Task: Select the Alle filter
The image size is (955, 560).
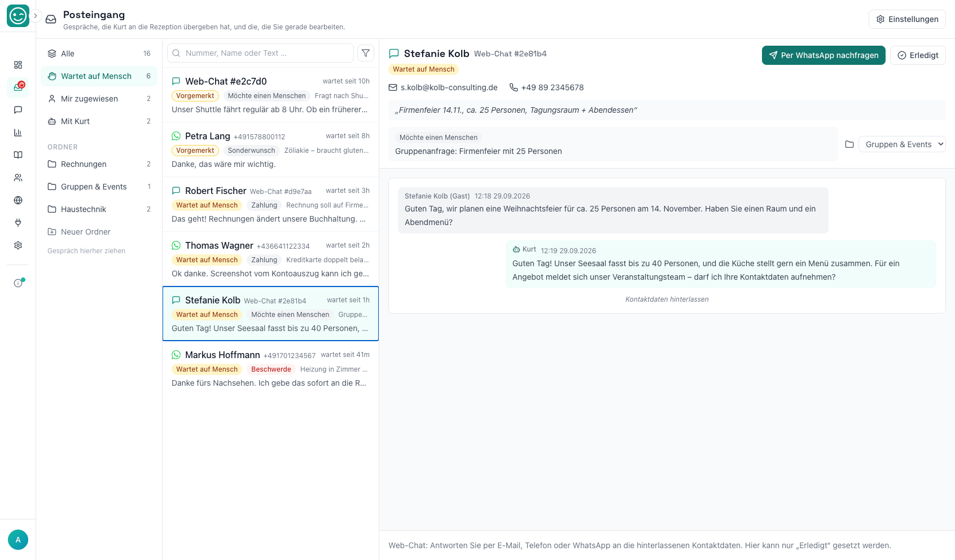Action: click(x=99, y=54)
